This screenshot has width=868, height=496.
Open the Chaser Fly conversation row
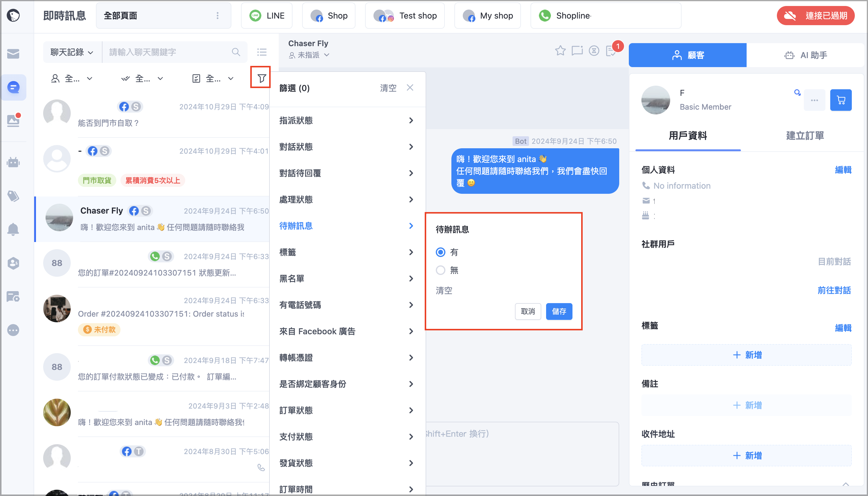(x=152, y=219)
